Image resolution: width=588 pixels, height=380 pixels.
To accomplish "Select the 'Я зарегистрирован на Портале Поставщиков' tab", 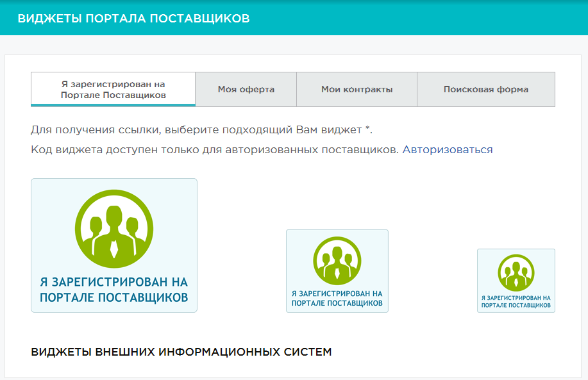I will point(113,89).
